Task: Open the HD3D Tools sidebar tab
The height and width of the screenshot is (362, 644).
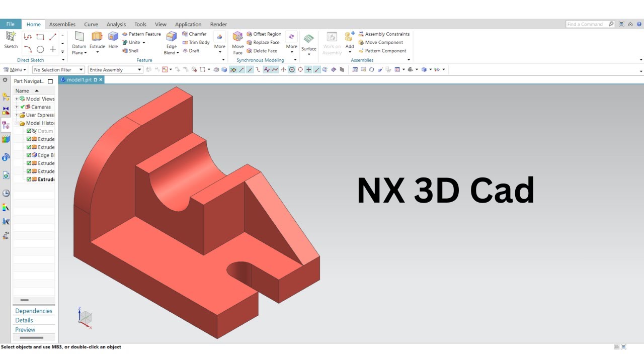Action: (x=6, y=157)
